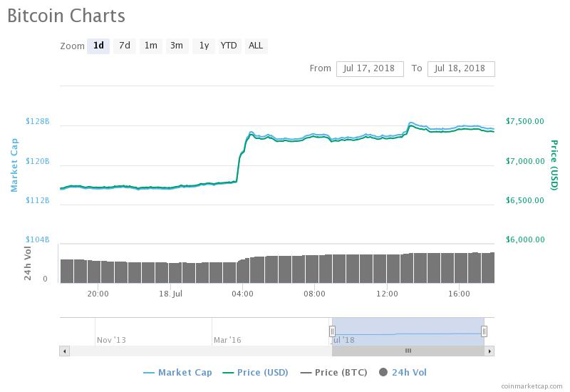Click the From date field
The height and width of the screenshot is (392, 570).
pos(370,68)
